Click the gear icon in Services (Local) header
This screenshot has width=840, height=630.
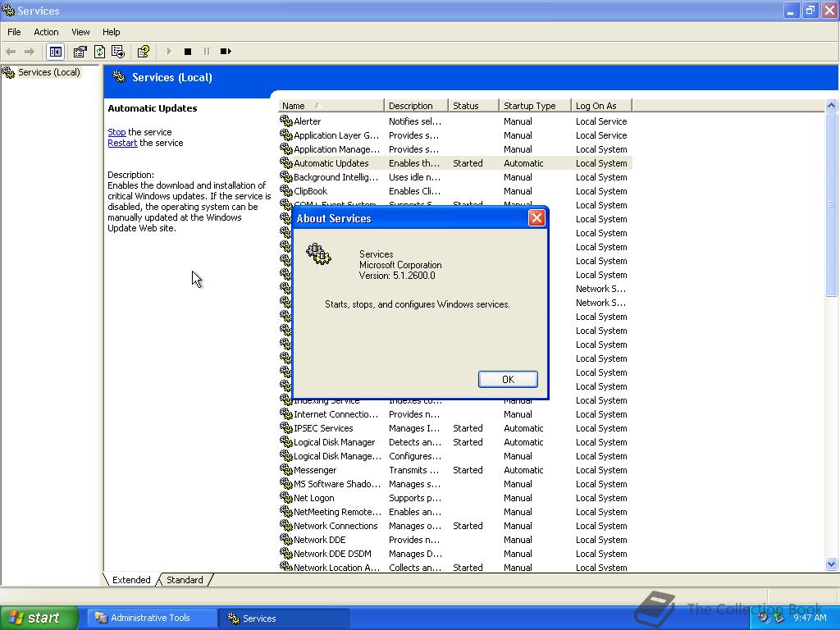coord(118,77)
